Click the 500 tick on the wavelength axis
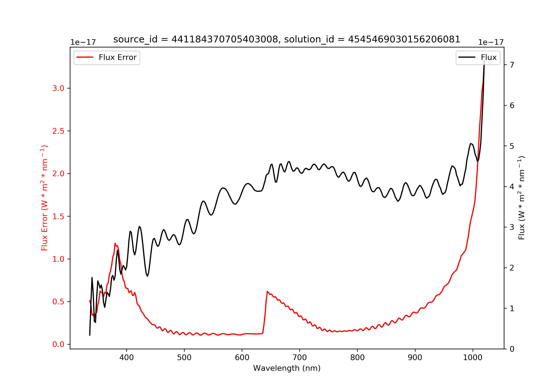Image resolution: width=560 pixels, height=392 pixels. pyautogui.click(x=184, y=358)
